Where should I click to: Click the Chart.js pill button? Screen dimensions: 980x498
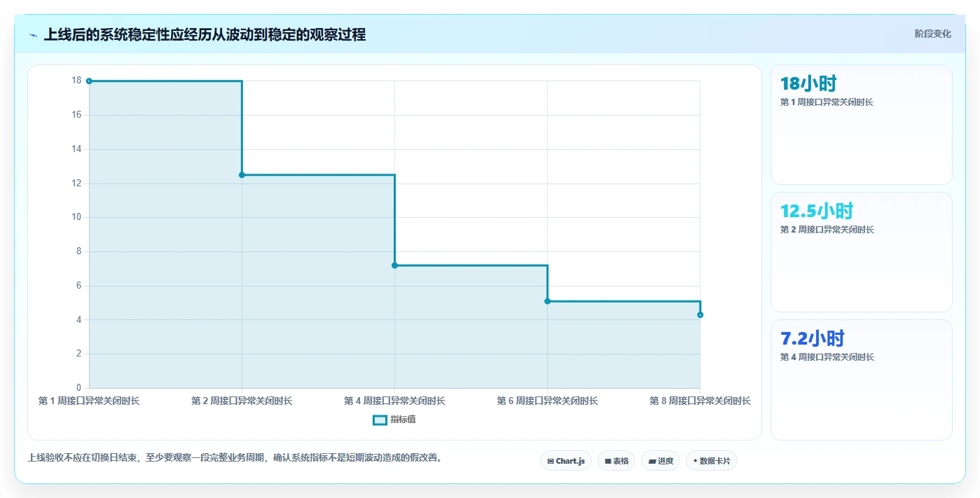(566, 461)
